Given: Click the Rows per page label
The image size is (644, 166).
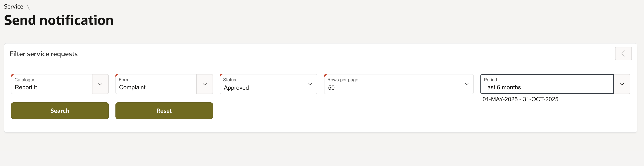Looking at the screenshot, I should pyautogui.click(x=343, y=80).
